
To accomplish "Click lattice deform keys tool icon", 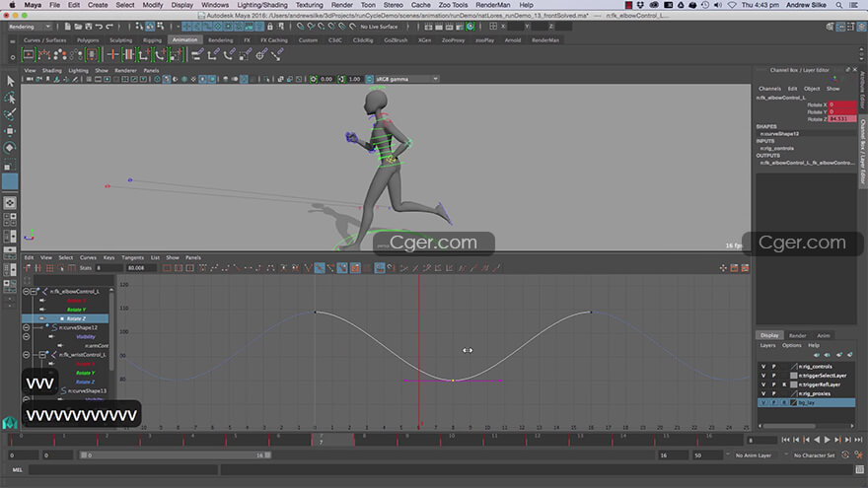I will (50, 268).
